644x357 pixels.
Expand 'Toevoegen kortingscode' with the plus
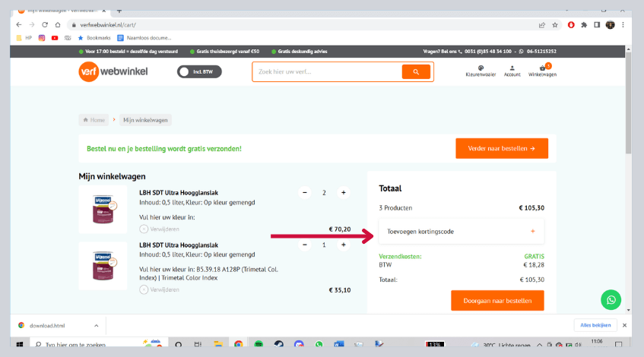pyautogui.click(x=533, y=232)
